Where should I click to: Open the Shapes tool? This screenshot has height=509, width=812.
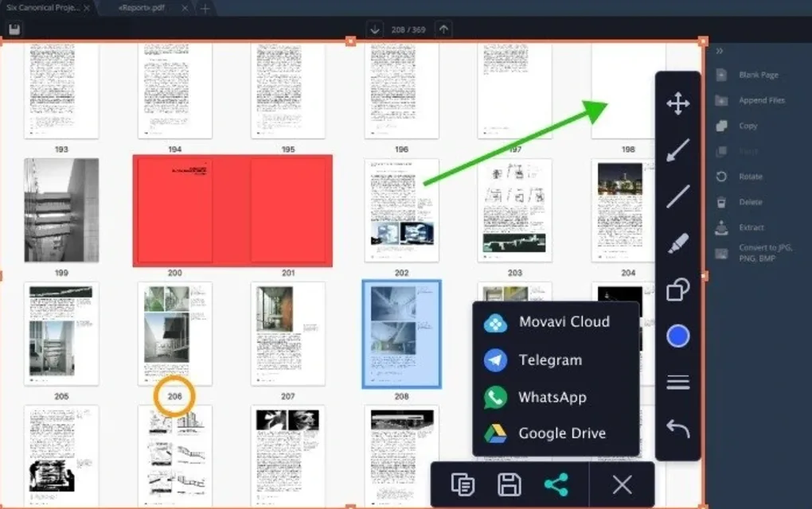click(677, 289)
